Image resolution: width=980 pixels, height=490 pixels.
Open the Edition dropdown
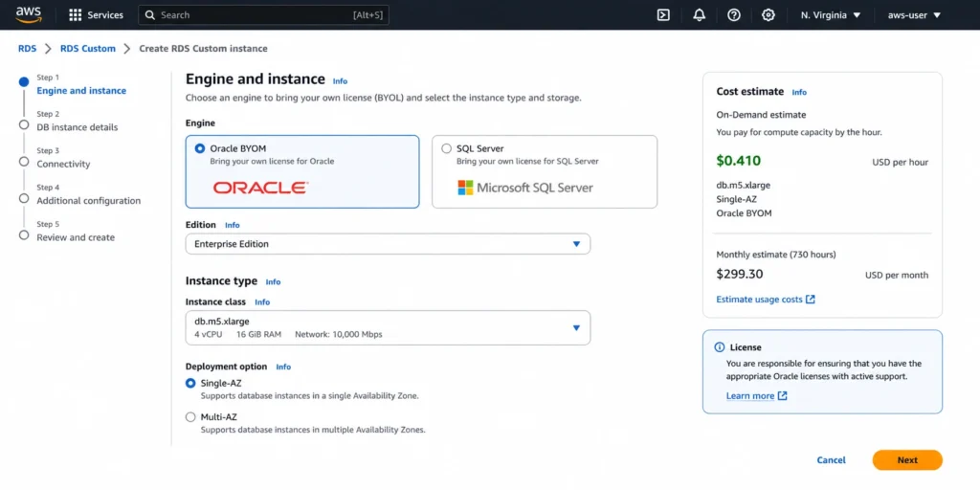point(389,244)
